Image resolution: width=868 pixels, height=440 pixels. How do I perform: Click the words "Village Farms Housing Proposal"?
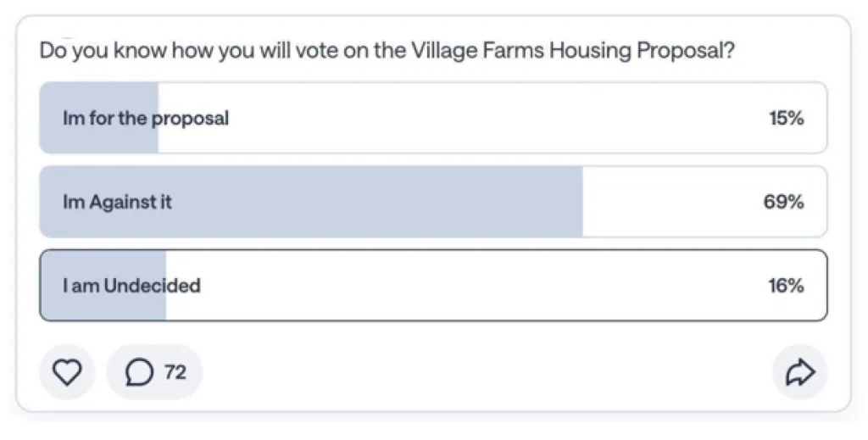[572, 51]
